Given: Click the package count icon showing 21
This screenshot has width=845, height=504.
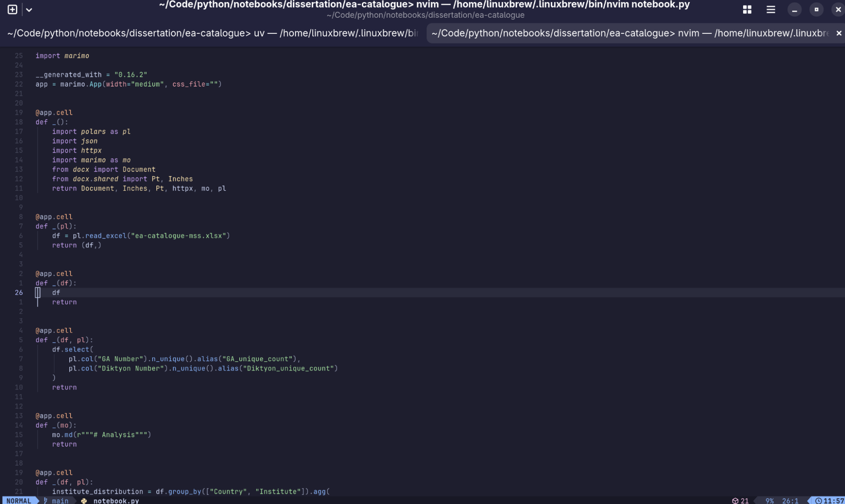Looking at the screenshot, I should [735, 501].
